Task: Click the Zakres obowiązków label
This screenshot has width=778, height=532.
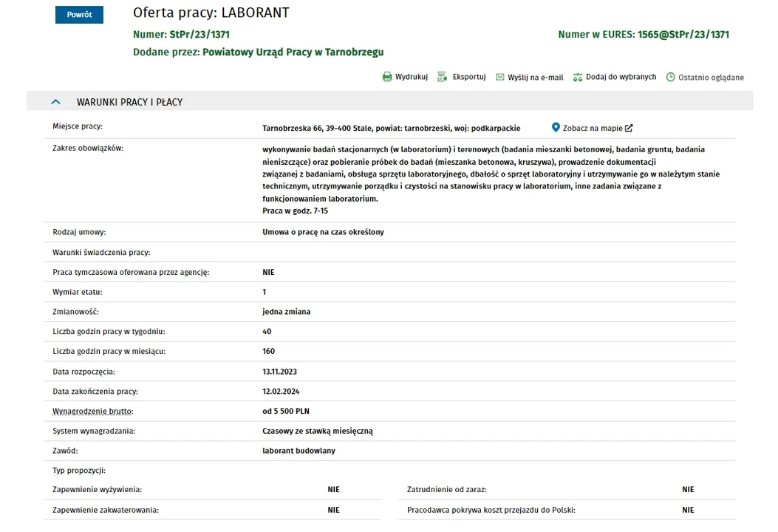Action: click(x=88, y=148)
